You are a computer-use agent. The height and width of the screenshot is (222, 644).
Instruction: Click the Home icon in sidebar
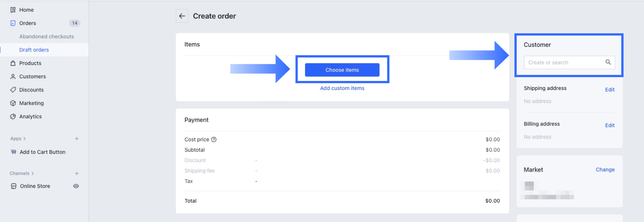[13, 10]
